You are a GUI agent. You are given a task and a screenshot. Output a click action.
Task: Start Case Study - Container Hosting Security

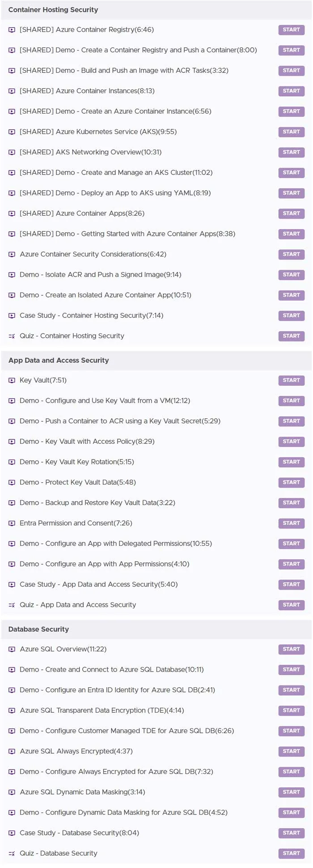(x=291, y=316)
